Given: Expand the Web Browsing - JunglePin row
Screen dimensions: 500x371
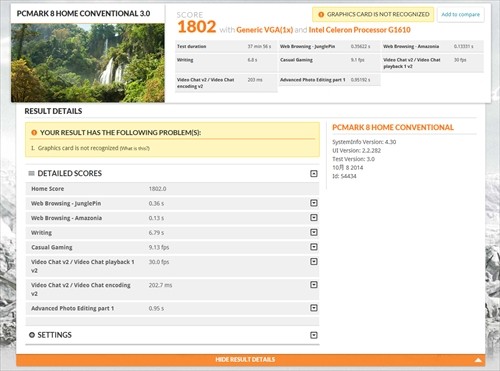Looking at the screenshot, I should tap(314, 203).
